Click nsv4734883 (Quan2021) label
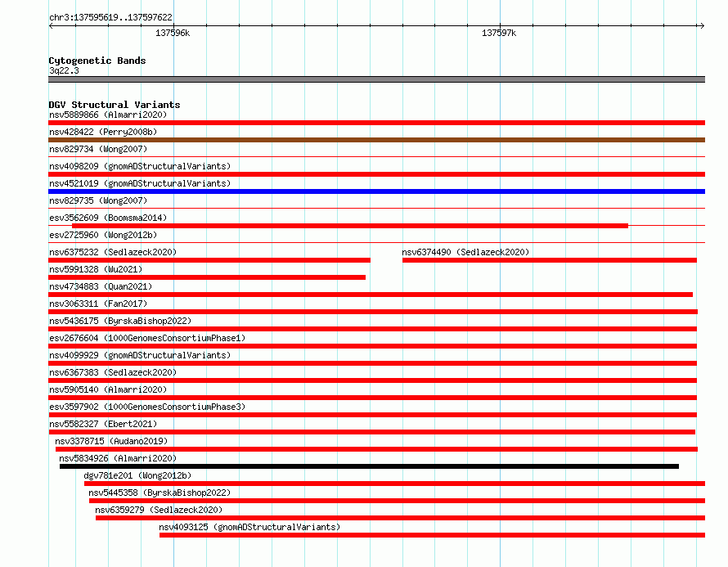 point(101,286)
